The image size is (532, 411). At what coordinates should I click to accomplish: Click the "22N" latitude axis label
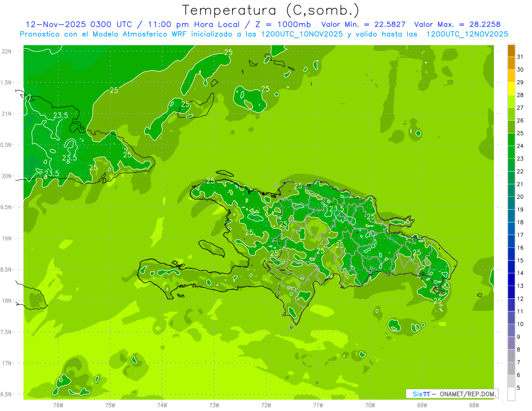(7, 51)
